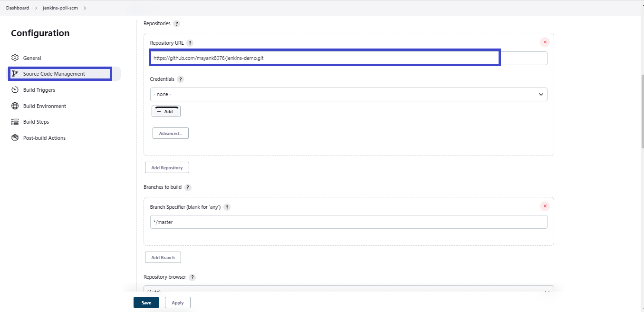
Task: Expand menu arrow after Dashboard breadcrumb
Action: tap(36, 8)
